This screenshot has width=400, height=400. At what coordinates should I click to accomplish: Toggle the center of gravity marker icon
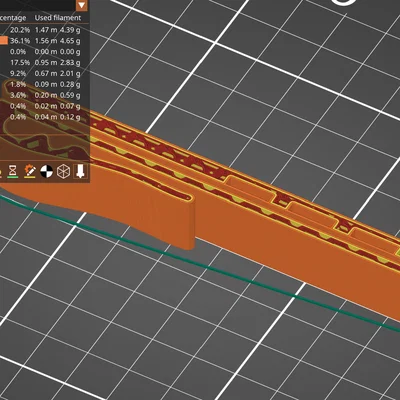pyautogui.click(x=46, y=171)
